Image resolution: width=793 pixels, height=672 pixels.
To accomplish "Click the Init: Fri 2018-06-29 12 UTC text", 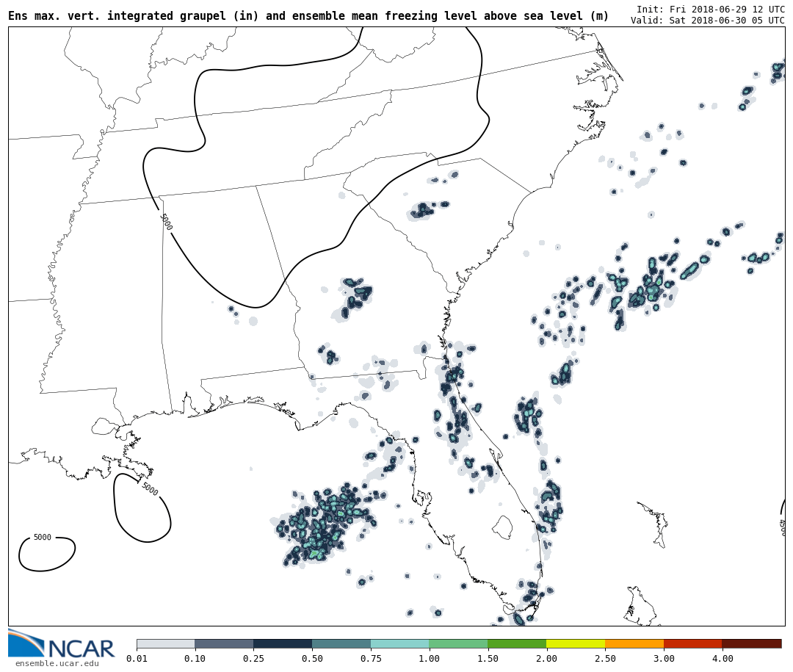I will [x=710, y=9].
